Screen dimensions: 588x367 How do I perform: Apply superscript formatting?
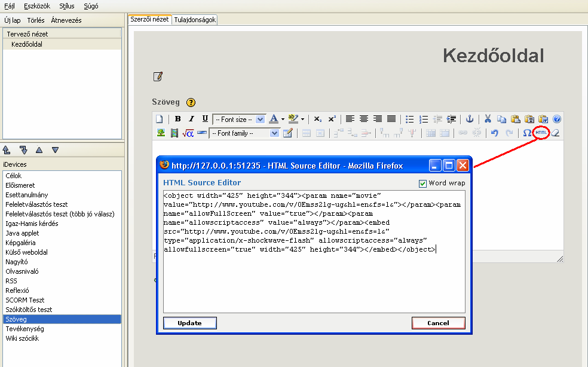[332, 119]
